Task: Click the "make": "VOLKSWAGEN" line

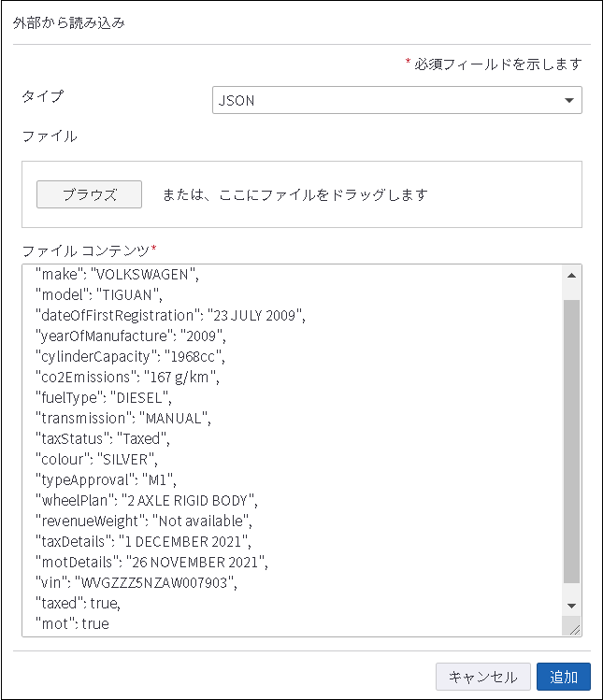Action: click(117, 274)
